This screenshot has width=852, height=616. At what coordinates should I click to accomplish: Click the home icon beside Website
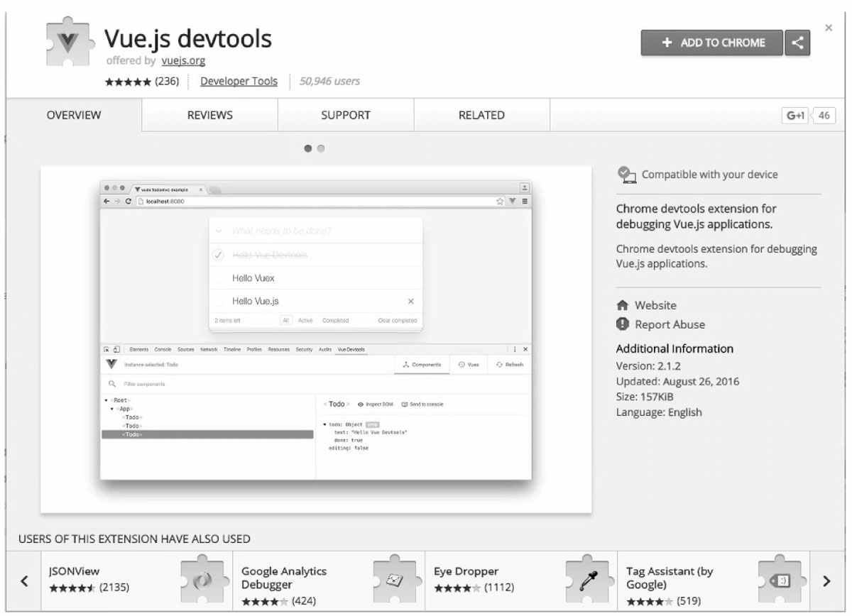coord(623,305)
